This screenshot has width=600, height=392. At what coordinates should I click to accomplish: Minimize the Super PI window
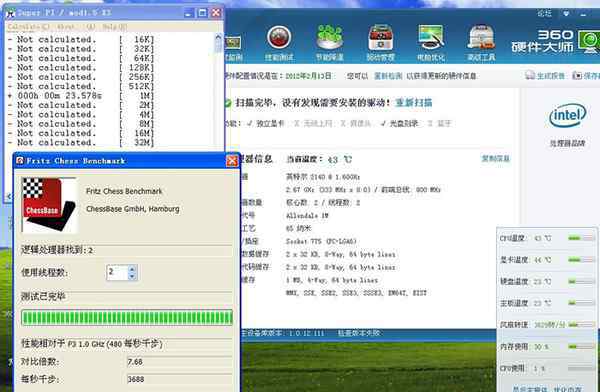click(x=188, y=13)
